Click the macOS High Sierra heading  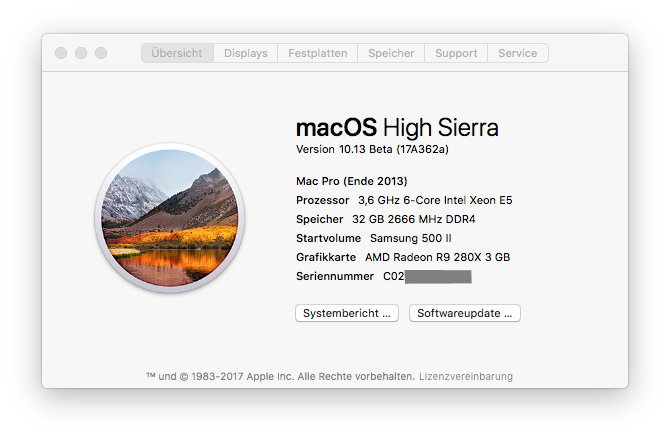(397, 127)
